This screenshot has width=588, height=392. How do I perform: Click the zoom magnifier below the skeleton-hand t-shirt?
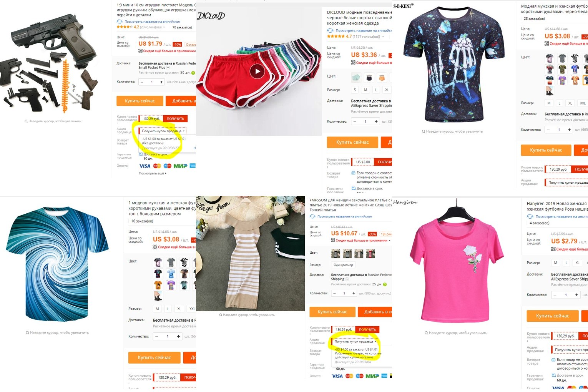point(424,131)
